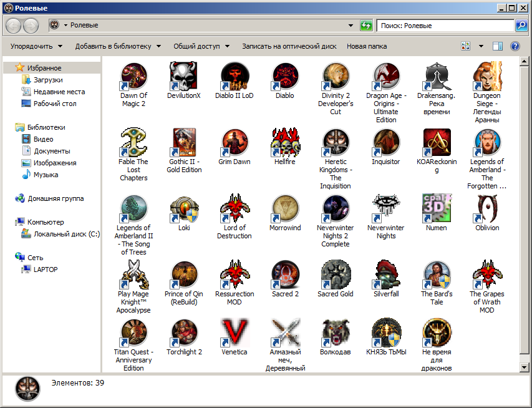Image resolution: width=532 pixels, height=408 pixels.
Task: Select the Diablo II LoD shortcut
Action: pos(234,76)
